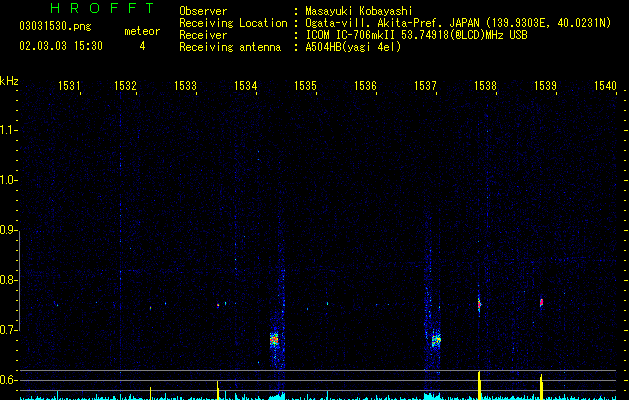Click time axis label 1532
Screen dimensions: 629x400
(125, 85)
